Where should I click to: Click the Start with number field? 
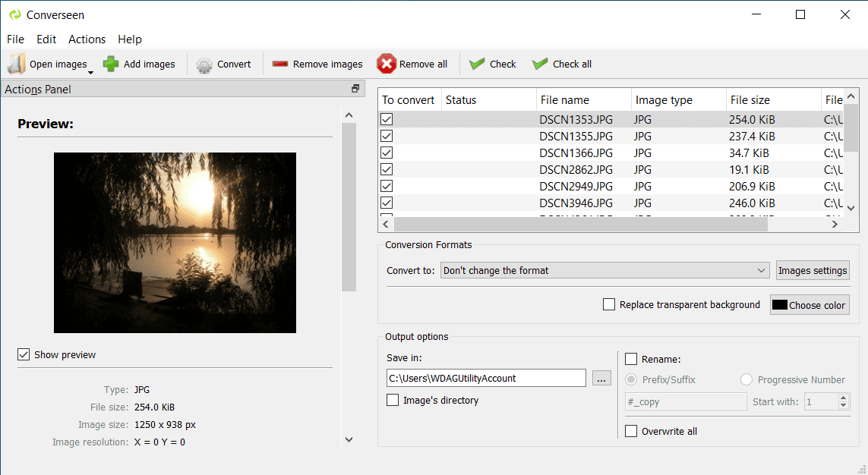pos(821,401)
